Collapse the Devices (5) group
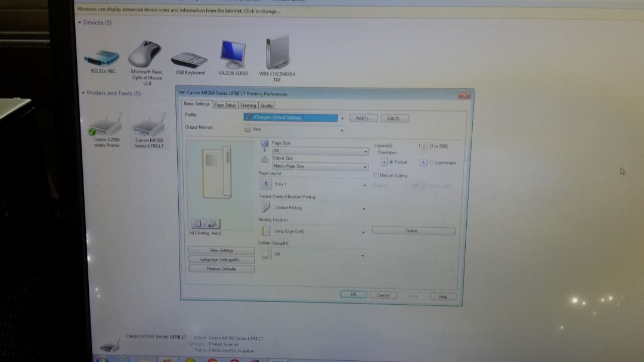The height and width of the screenshot is (362, 644). point(80,22)
